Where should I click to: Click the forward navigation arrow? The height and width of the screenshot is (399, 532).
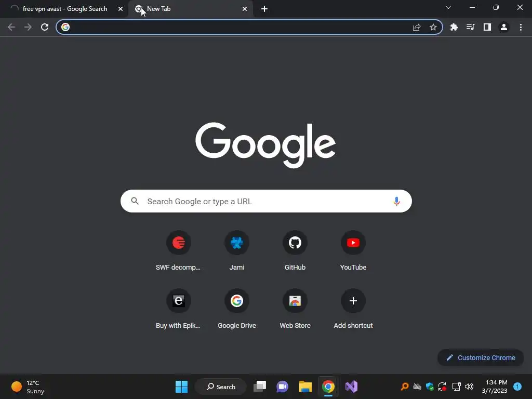(x=28, y=27)
